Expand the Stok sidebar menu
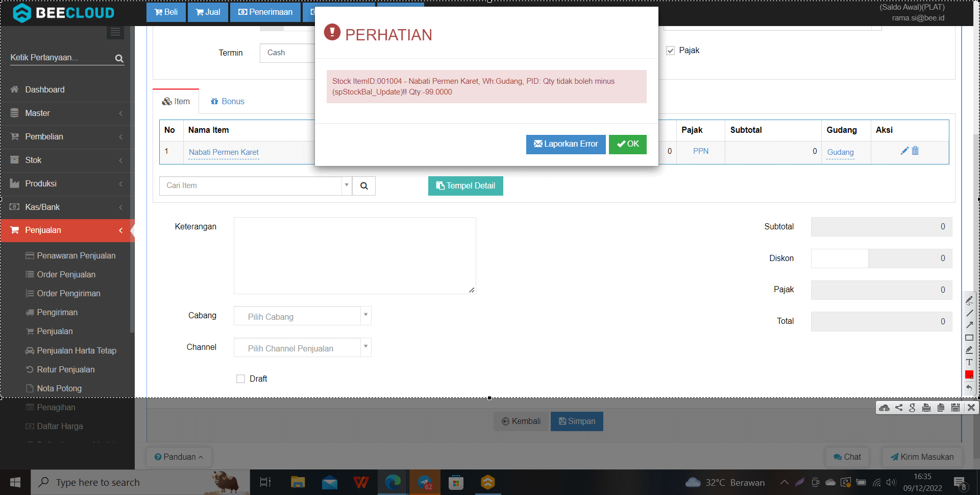The width and height of the screenshot is (980, 495). 67,160
